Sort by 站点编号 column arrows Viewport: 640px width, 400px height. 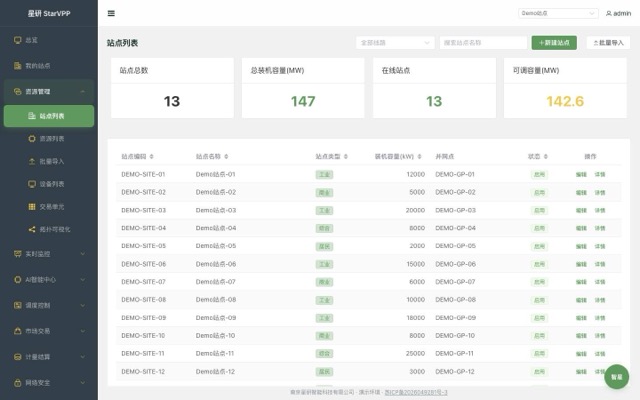coord(151,156)
